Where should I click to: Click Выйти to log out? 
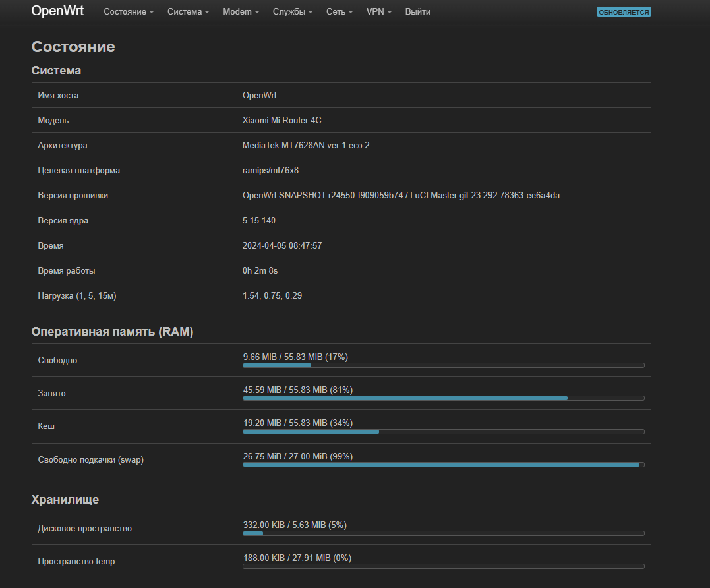pos(417,11)
